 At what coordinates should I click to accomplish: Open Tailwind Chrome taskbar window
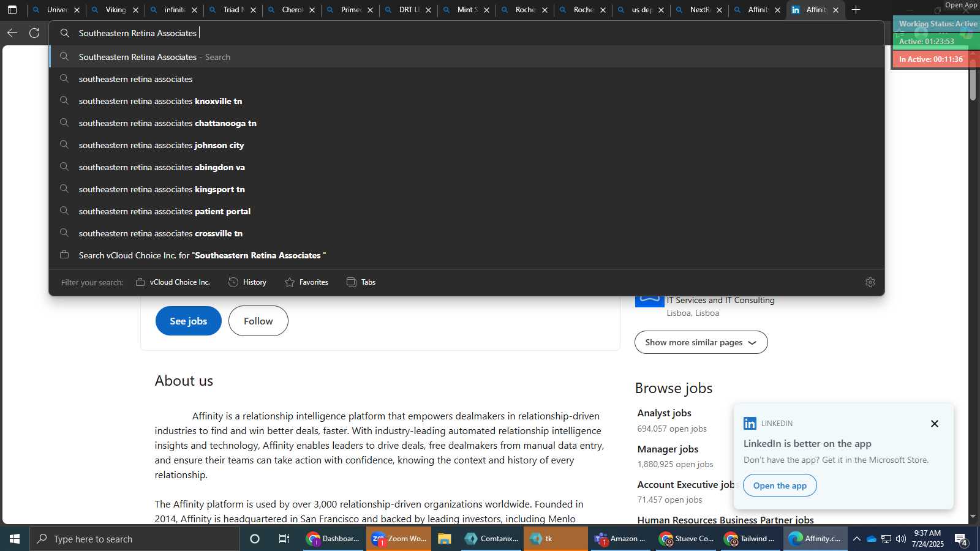(750, 539)
